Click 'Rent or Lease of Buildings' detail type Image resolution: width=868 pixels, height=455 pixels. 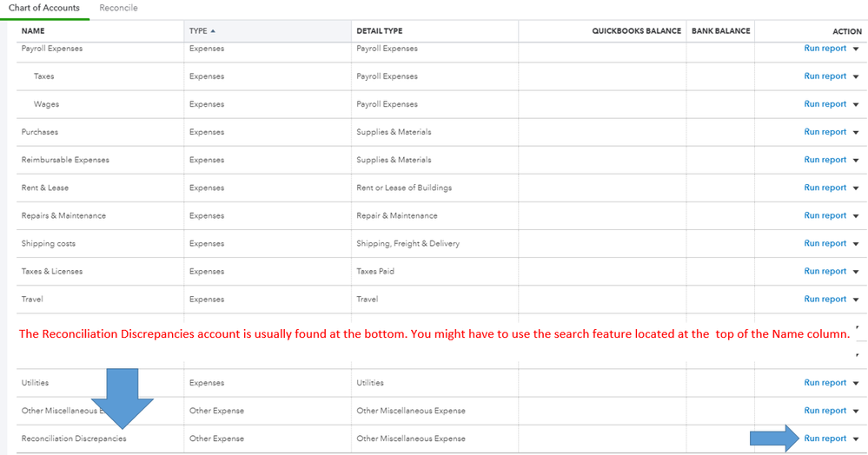404,188
